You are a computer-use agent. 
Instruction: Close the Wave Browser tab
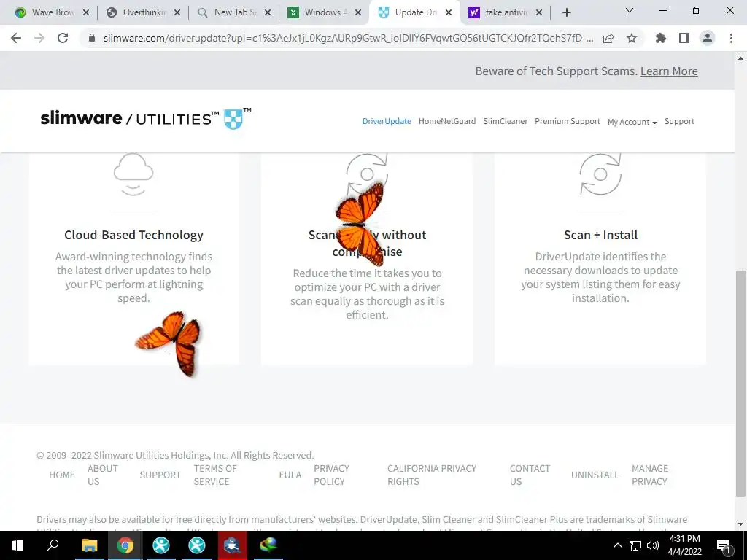(86, 13)
